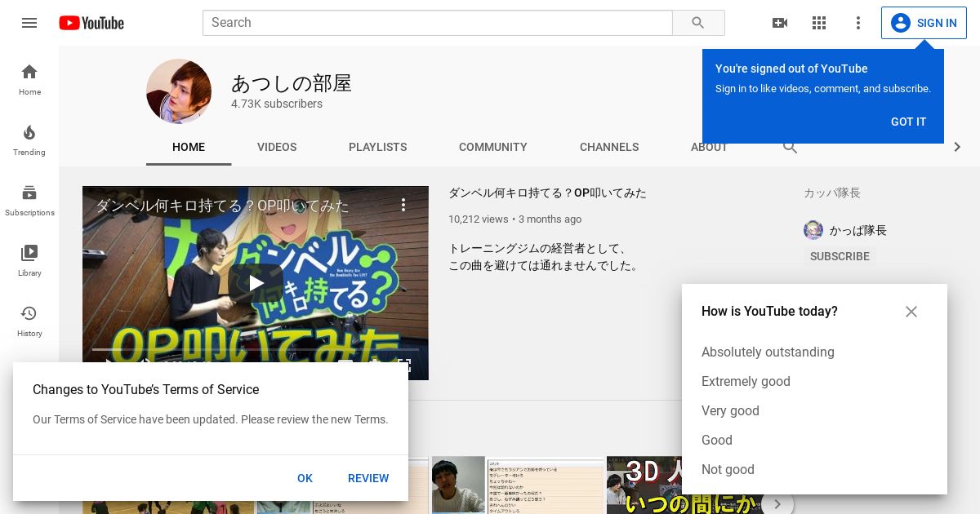Viewport: 980px width, 514px height.
Task: Go to YouTube home via logo
Action: pos(91,23)
